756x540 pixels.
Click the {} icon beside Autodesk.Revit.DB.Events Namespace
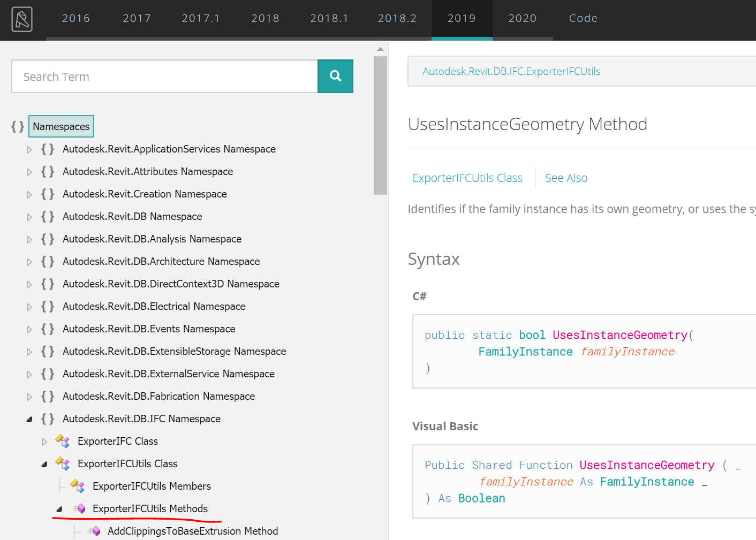point(47,329)
